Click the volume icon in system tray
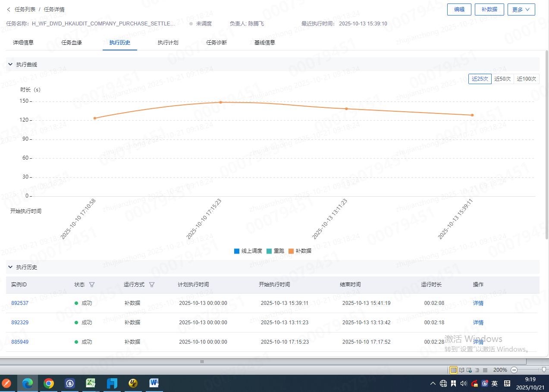549x392 pixels. pyautogui.click(x=464, y=383)
